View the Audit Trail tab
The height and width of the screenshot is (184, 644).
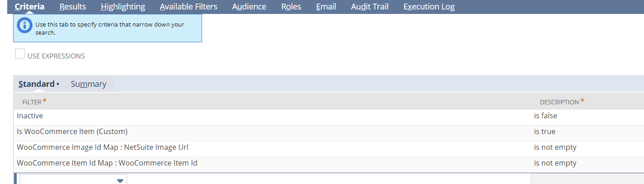(369, 7)
